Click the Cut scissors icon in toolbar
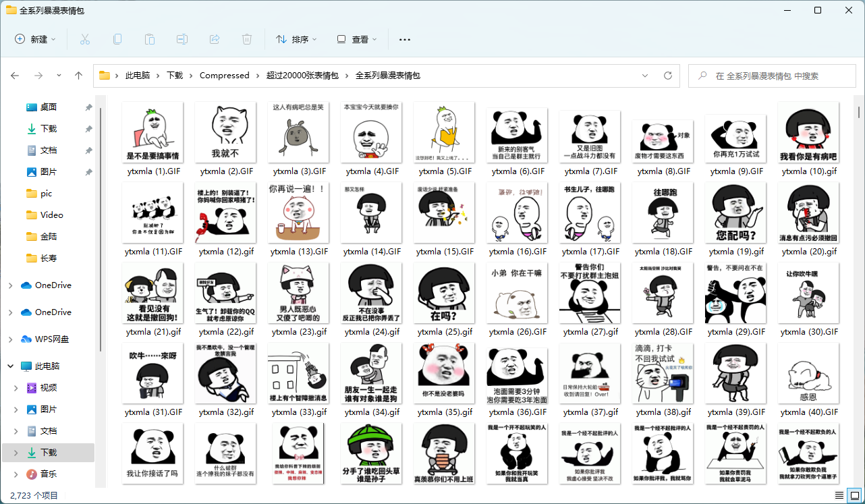 click(x=85, y=39)
